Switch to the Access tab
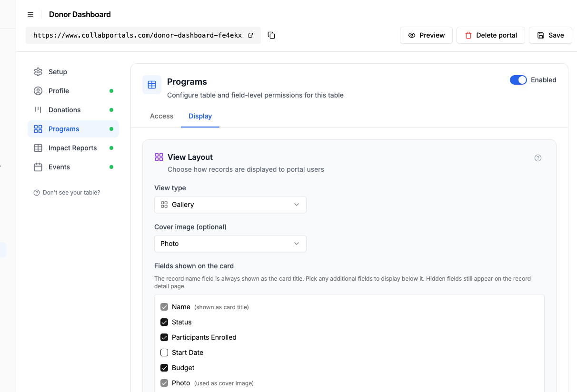Screen dimensions: 577x392 pyautogui.click(x=161, y=116)
